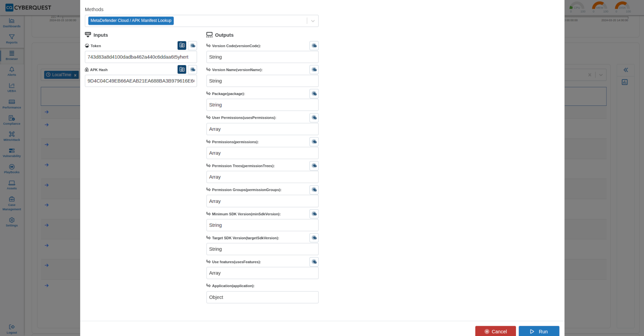This screenshot has width=644, height=336.
Task: Click the Target SDK Version String field
Action: coord(263,249)
